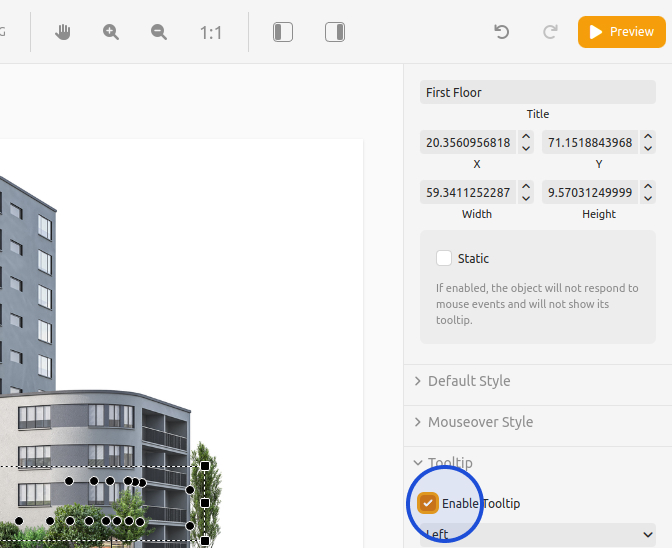This screenshot has height=548, width=672.
Task: Open the tooltip position dropdown showing Left
Action: coord(538,535)
